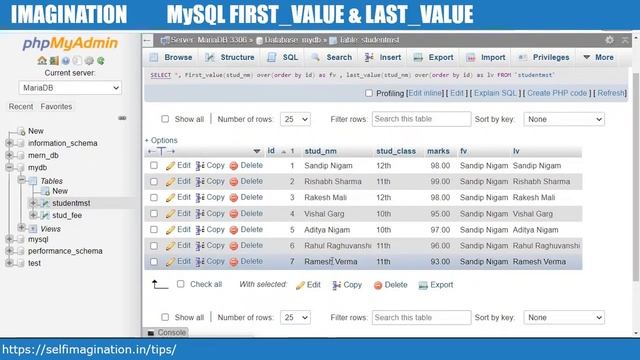This screenshot has height=360, width=640.
Task: Open the phpMyAdmin documentation icon
Action: coord(66,61)
